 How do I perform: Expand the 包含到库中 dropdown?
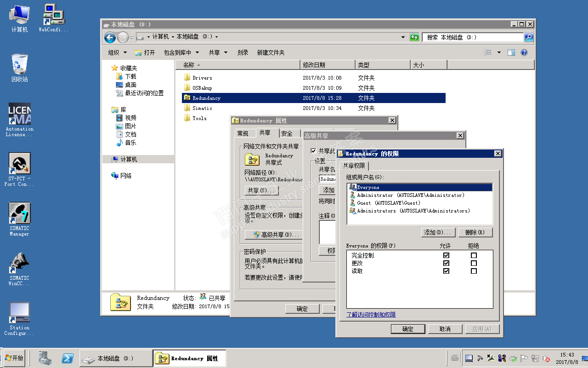[x=181, y=52]
